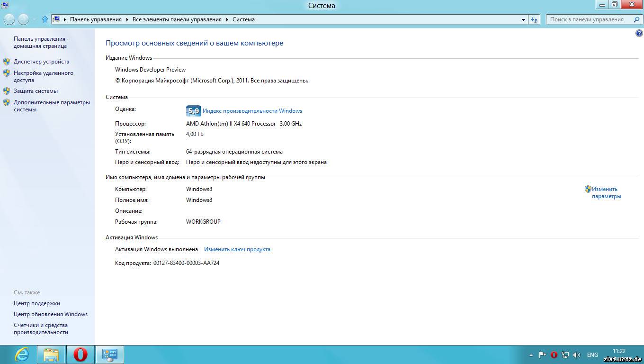Click Изменить ключ продукта link

[237, 249]
